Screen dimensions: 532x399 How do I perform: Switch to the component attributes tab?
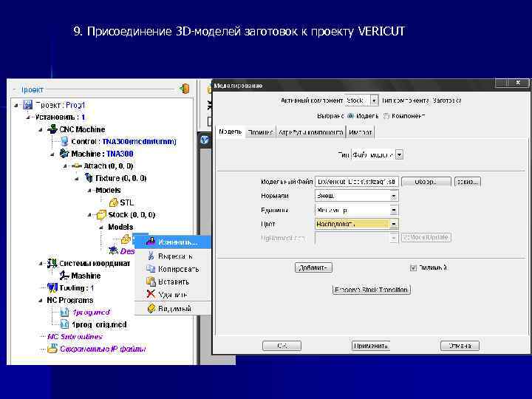pos(310,132)
